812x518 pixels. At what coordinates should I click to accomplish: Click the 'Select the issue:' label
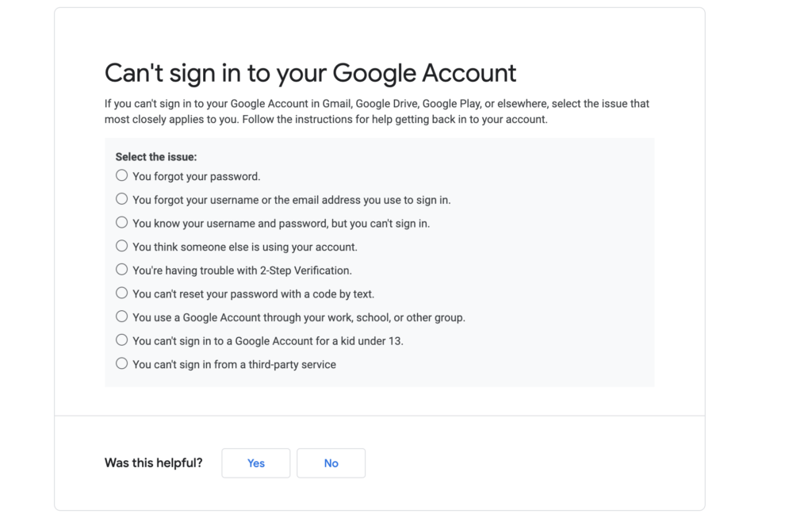155,157
